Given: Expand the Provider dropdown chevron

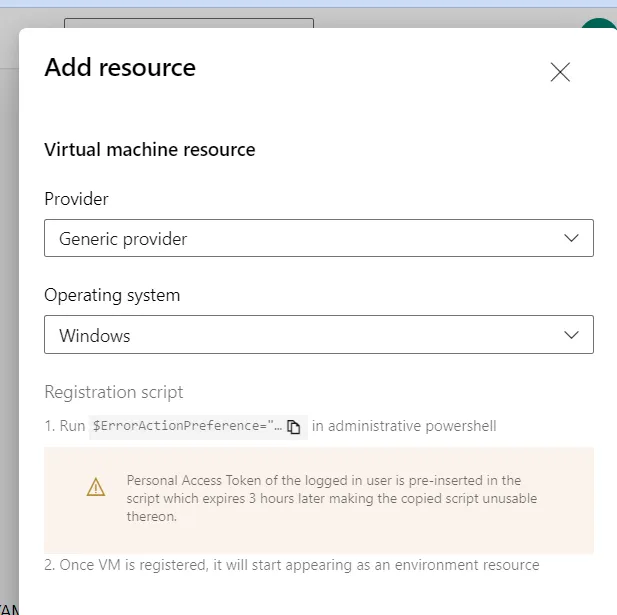Looking at the screenshot, I should pos(571,238).
